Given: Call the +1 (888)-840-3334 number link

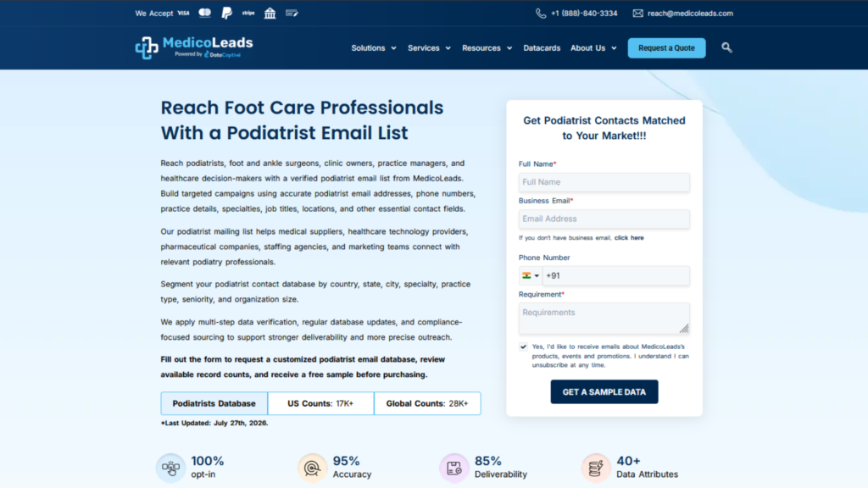Looking at the screenshot, I should coord(584,14).
